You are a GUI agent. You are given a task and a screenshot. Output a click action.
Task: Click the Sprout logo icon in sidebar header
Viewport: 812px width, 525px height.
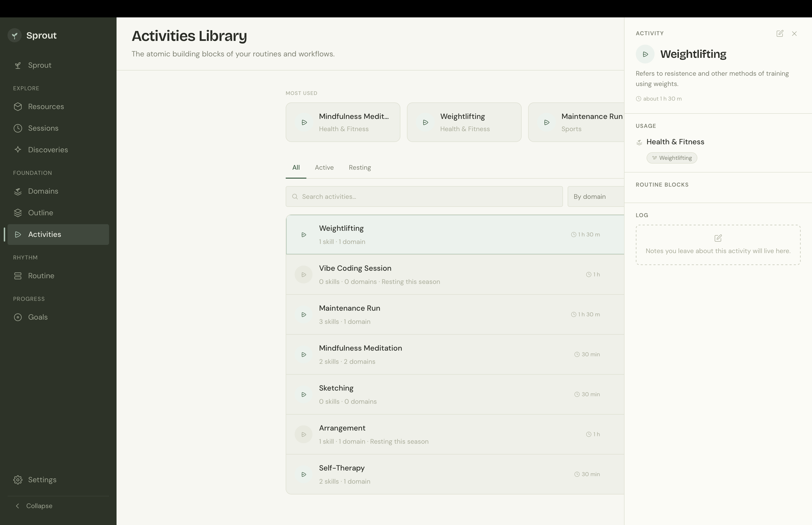tap(15, 35)
